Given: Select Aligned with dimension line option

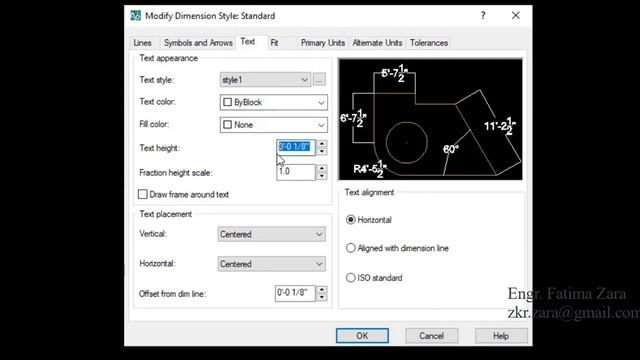Looking at the screenshot, I should tap(351, 248).
